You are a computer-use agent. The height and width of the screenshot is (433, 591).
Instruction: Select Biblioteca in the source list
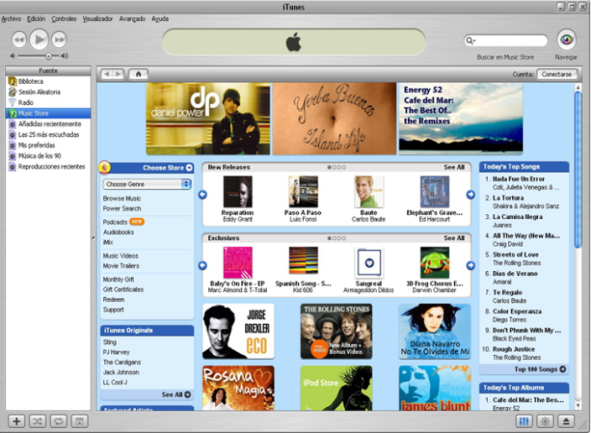[x=48, y=81]
